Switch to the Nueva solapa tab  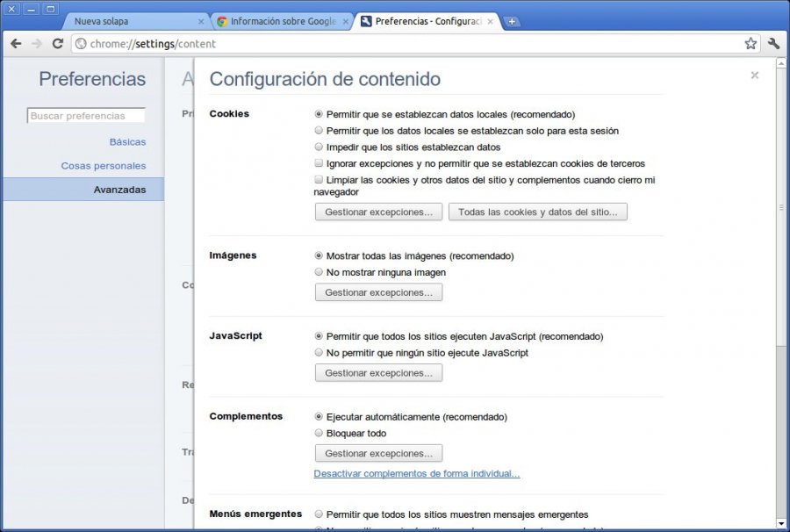136,22
